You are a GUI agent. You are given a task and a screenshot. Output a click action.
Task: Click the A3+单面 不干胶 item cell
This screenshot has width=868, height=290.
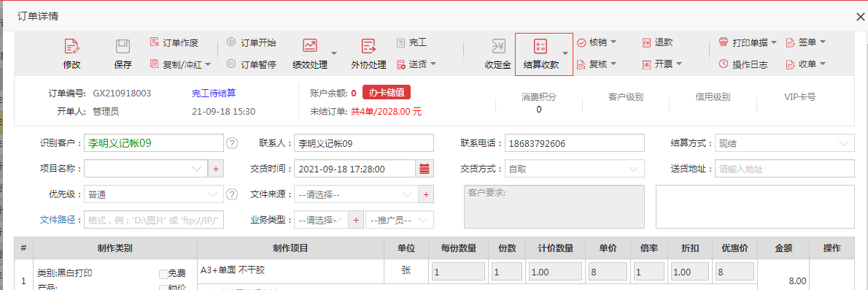290,271
